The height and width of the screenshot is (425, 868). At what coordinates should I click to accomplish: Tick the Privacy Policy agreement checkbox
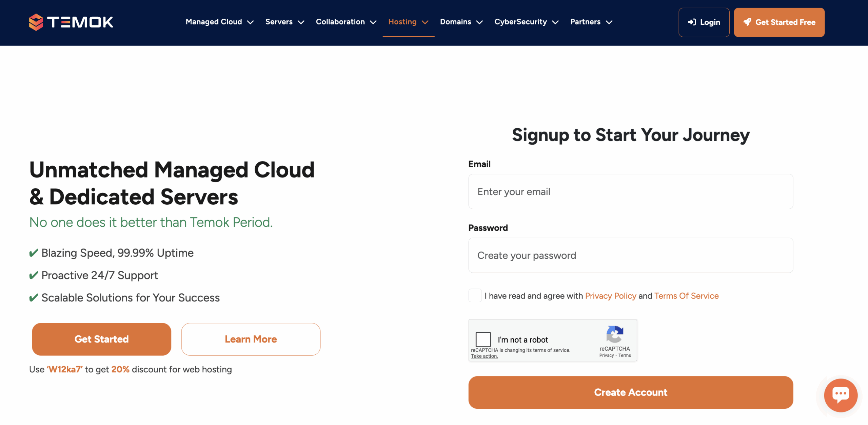pos(475,296)
